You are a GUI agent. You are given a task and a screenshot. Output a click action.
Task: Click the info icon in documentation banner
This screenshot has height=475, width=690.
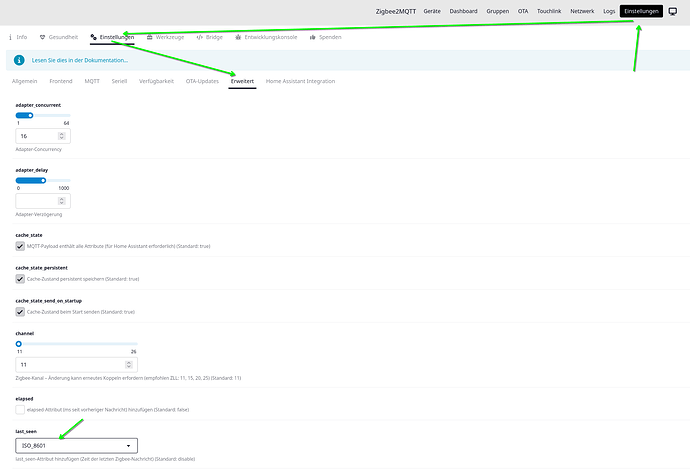point(22,61)
